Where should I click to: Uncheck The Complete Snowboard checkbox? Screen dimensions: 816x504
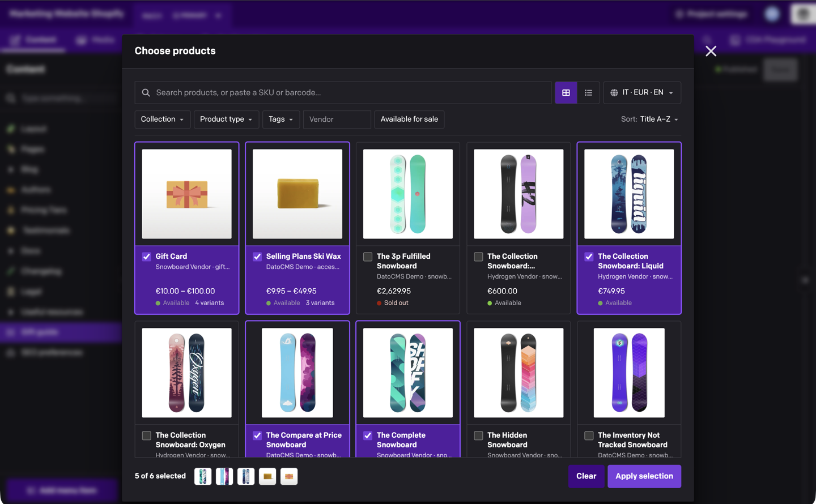point(368,435)
